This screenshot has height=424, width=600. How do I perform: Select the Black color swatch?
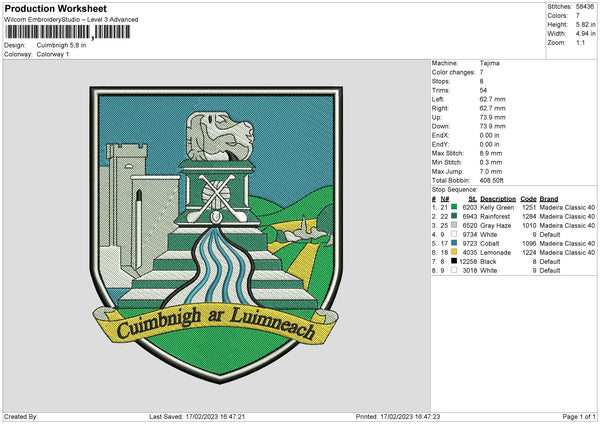point(454,261)
